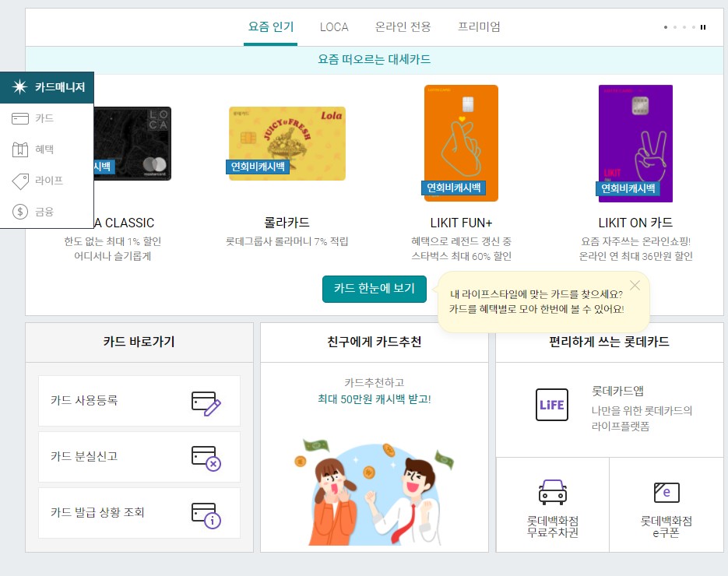
Task: Click the 무료주차권 car icon
Action: click(553, 492)
